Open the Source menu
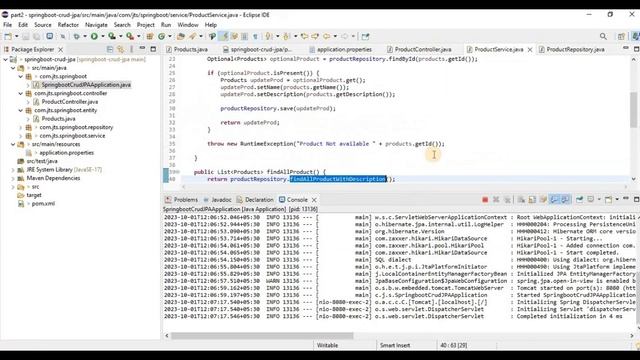Image resolution: width=640 pixels, height=360 pixels. pyautogui.click(x=43, y=25)
